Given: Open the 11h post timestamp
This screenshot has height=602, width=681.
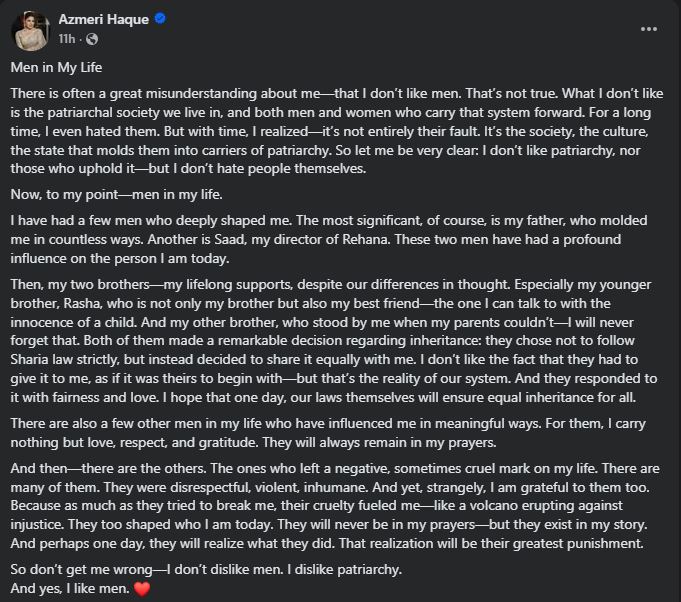Looking at the screenshot, I should pyautogui.click(x=66, y=39).
